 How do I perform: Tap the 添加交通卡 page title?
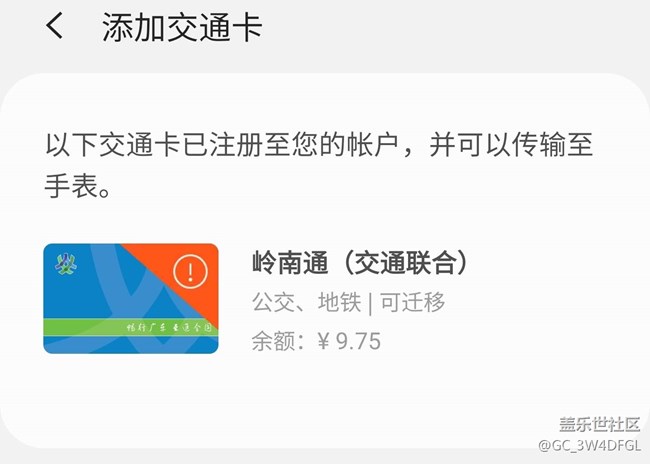click(x=182, y=27)
